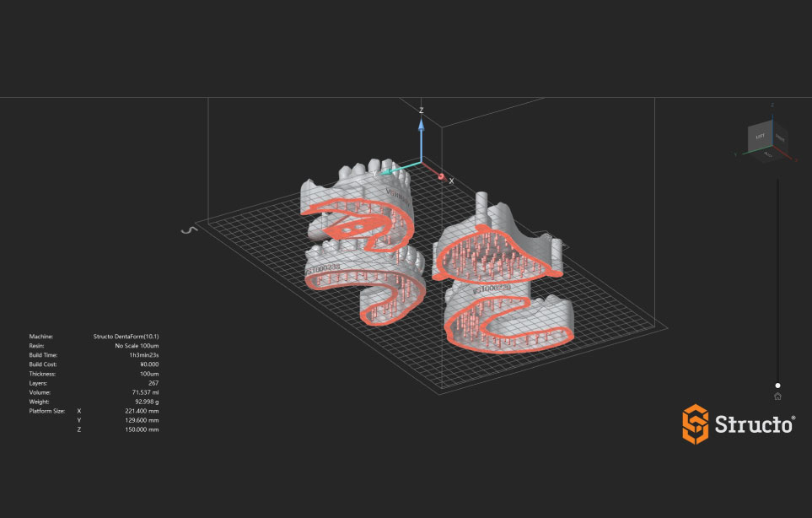The width and height of the screenshot is (812, 518).
Task: Click the Layers count 267
Action: [153, 383]
